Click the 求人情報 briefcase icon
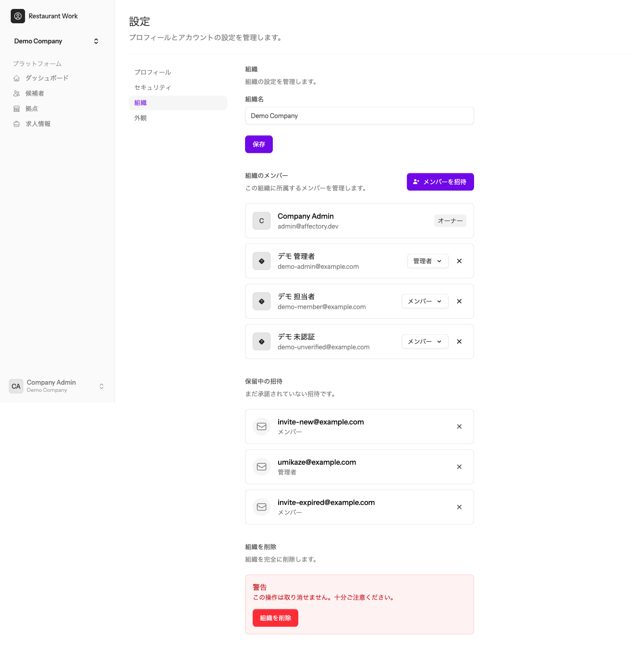 pyautogui.click(x=17, y=124)
